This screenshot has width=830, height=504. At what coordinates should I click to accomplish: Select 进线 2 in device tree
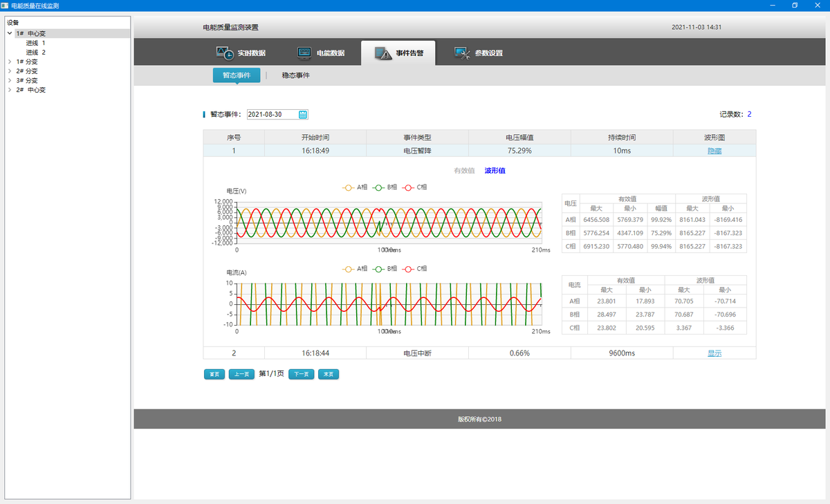(x=36, y=52)
